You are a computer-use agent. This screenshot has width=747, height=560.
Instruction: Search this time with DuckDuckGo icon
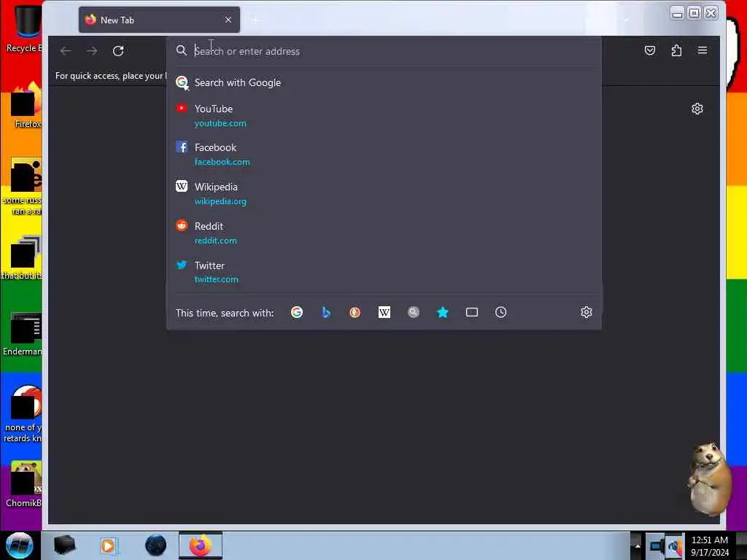355,312
